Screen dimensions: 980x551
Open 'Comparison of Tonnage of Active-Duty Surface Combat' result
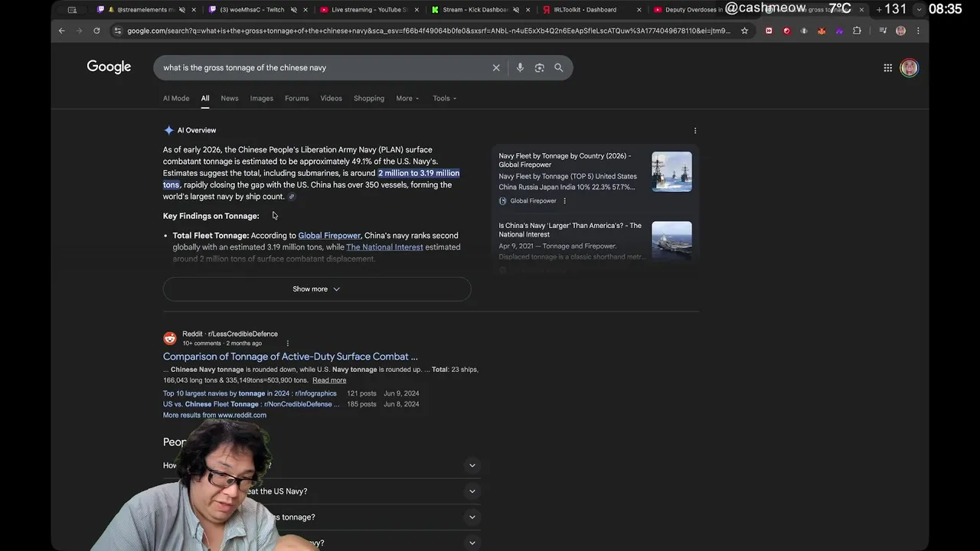point(290,357)
